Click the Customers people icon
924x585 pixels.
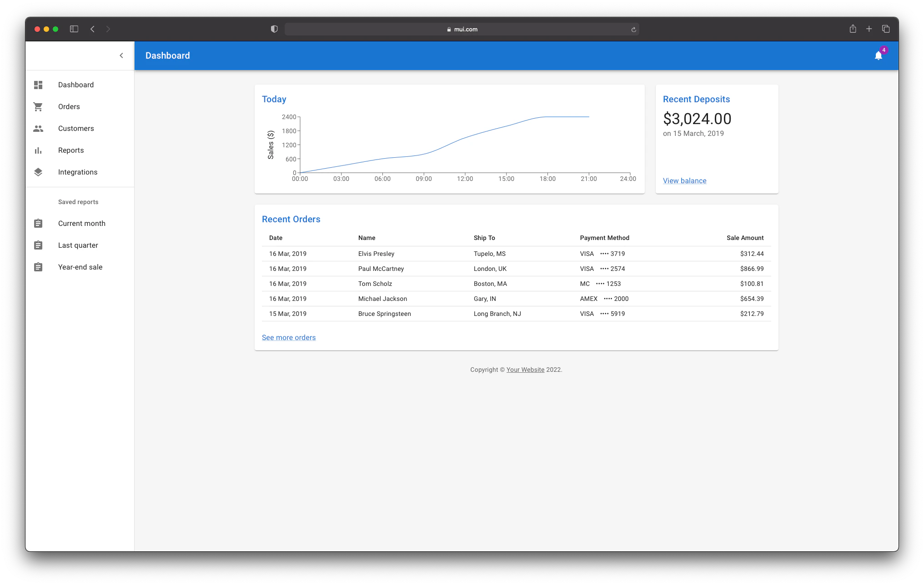[38, 128]
